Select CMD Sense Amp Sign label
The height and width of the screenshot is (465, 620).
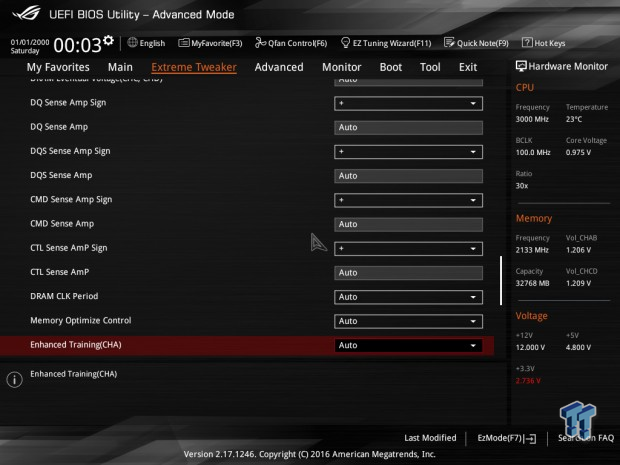71,200
